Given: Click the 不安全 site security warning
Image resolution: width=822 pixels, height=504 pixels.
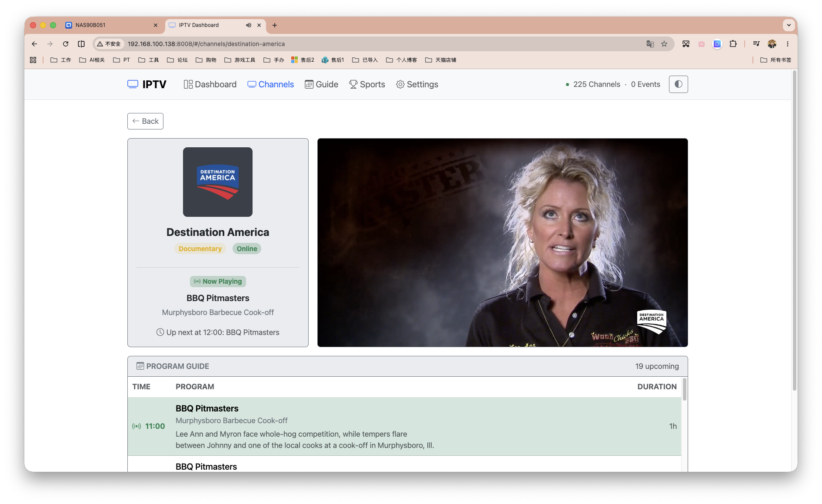Looking at the screenshot, I should (x=109, y=44).
